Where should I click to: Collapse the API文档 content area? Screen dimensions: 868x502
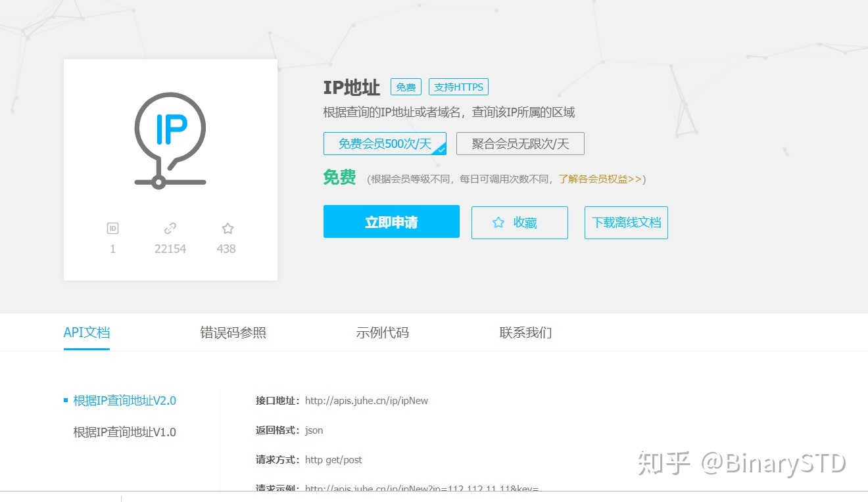coord(86,332)
